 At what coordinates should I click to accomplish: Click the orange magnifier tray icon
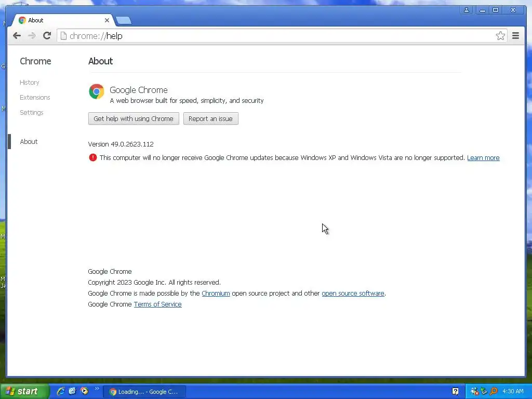coord(494,392)
